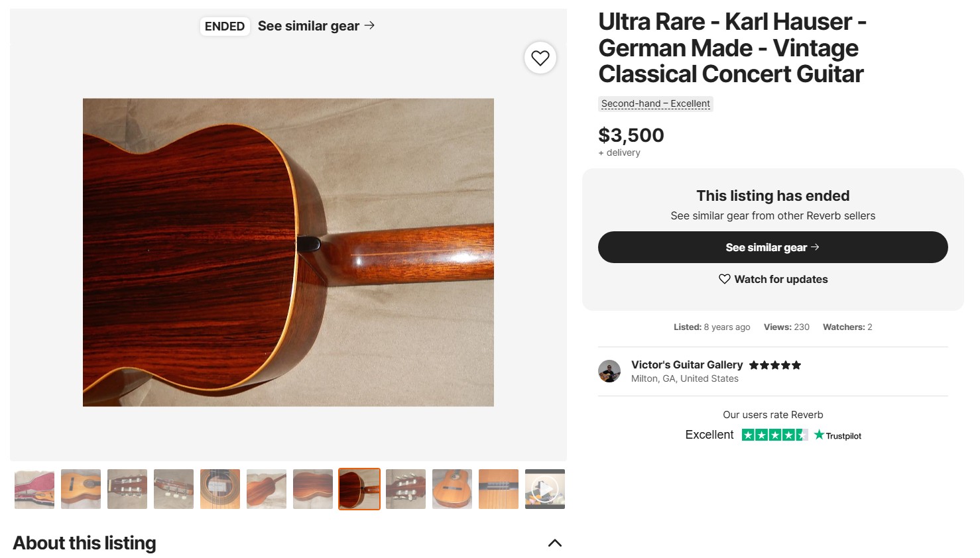The height and width of the screenshot is (558, 980).
Task: Click the Second-hand – Excellent condition label
Action: tap(655, 104)
